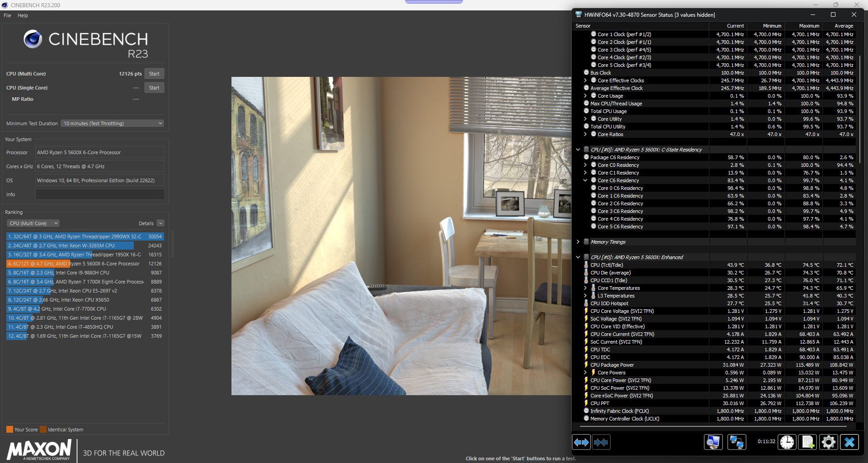Screen dimensions: 868x463
Task: Click the shrink-layout arrows icon in HWiNFO toolbar
Action: coord(601,442)
